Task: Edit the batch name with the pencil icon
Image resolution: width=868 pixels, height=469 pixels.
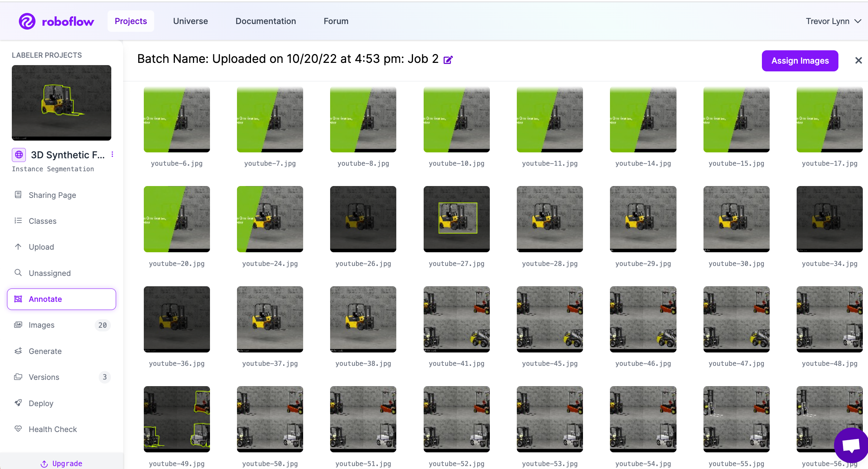Action: coord(448,59)
